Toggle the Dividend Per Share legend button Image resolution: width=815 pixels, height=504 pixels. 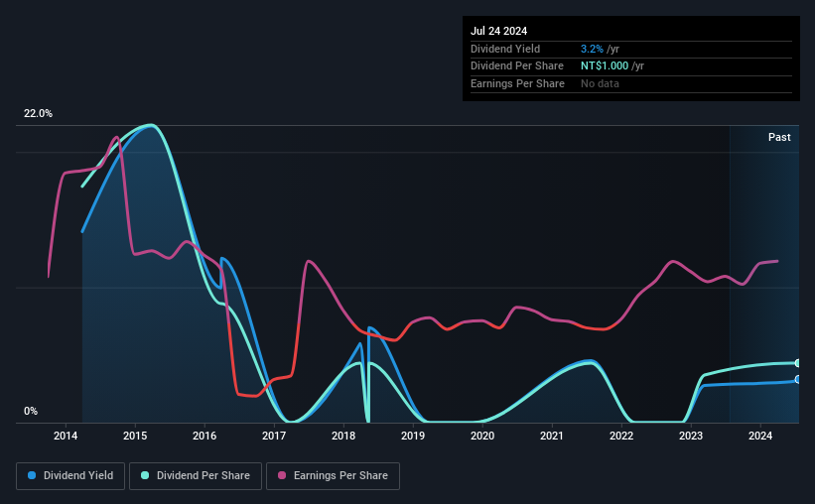point(196,476)
